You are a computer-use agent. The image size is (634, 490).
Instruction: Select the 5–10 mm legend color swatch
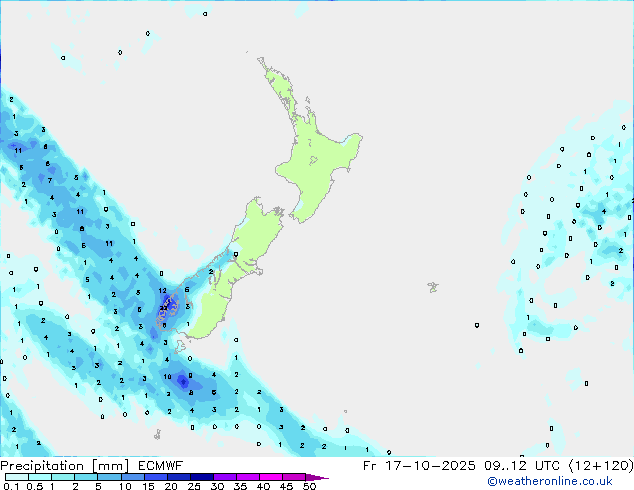(109, 477)
